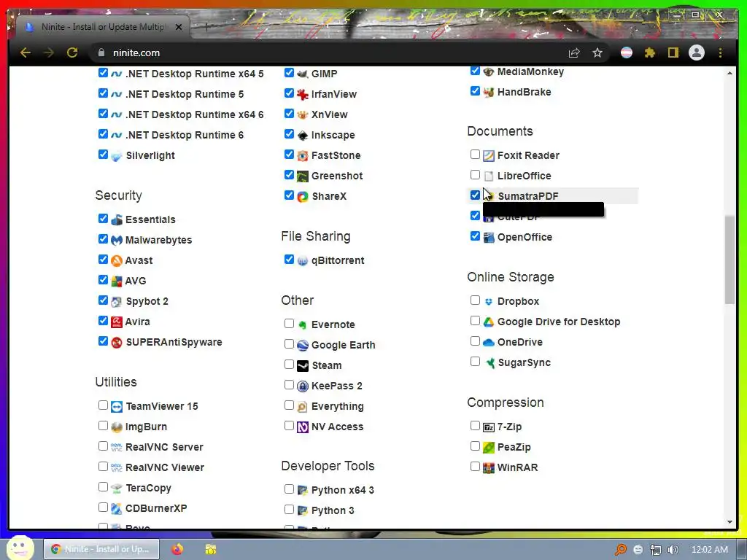The height and width of the screenshot is (560, 747).
Task: Click the 7-Zip icon
Action: click(x=489, y=427)
